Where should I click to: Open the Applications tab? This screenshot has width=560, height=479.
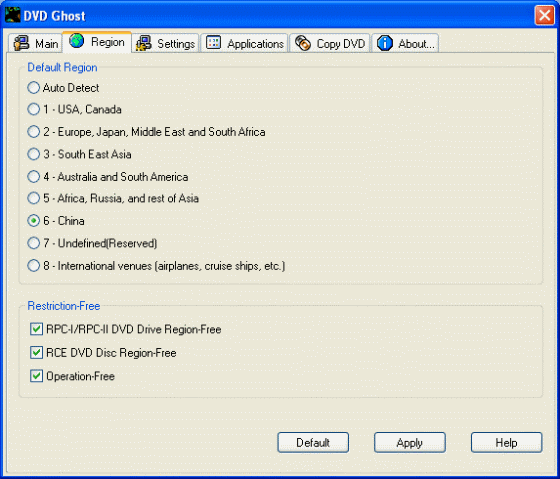tap(244, 43)
